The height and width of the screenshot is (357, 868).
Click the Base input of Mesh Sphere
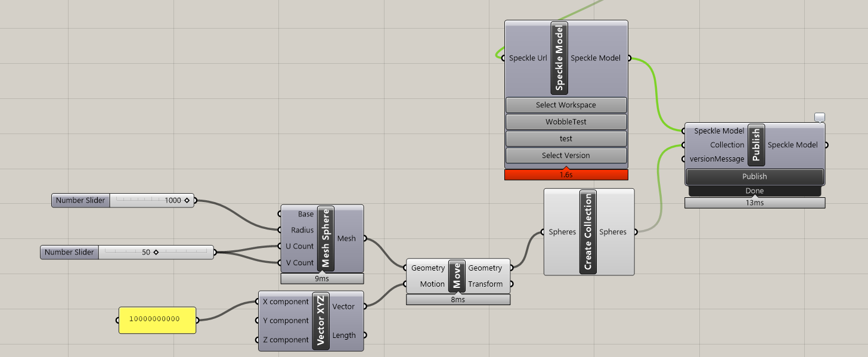click(305, 214)
